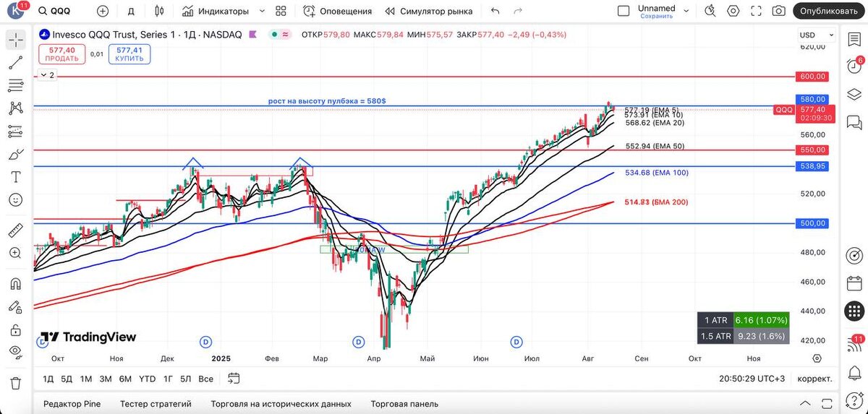Open the candlestick chart type selector
The image size is (868, 414).
tap(159, 11)
